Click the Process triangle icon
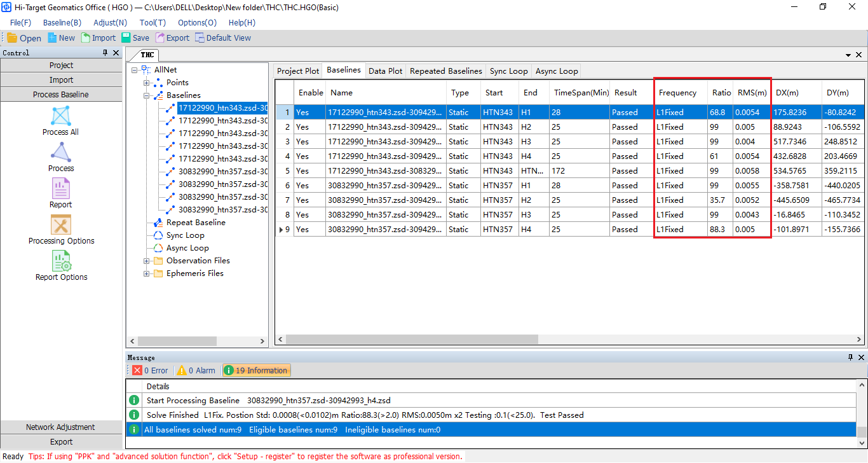The height and width of the screenshot is (463, 868). coord(61,153)
